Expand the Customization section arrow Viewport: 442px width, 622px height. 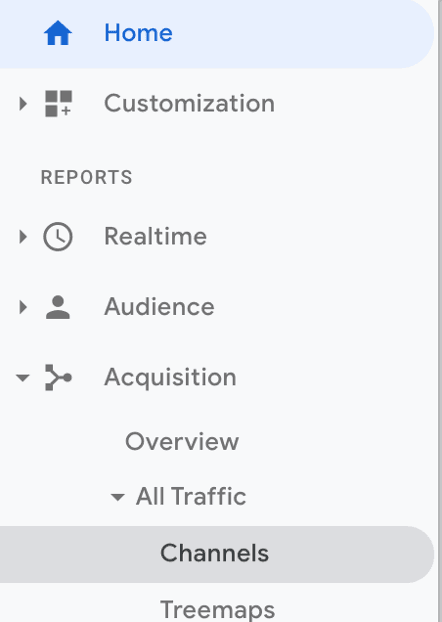[23, 104]
